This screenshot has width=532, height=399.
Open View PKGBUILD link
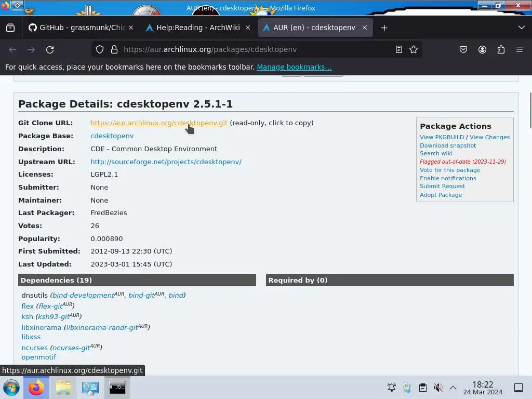(442, 137)
